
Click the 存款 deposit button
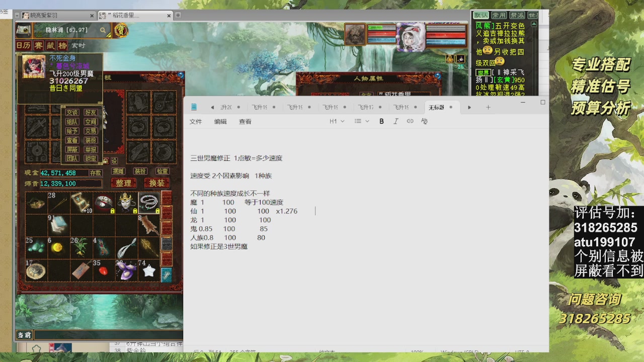click(96, 173)
